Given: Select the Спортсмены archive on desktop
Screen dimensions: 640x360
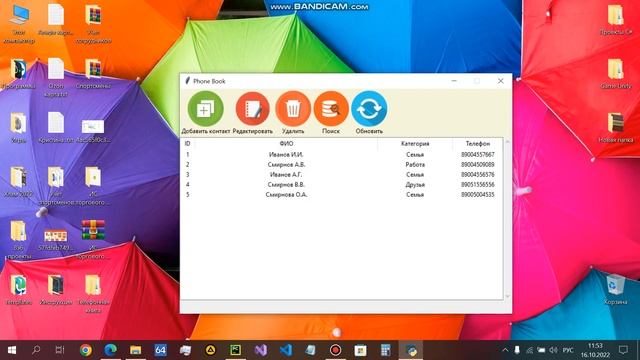Looking at the screenshot, I should 93,73.
